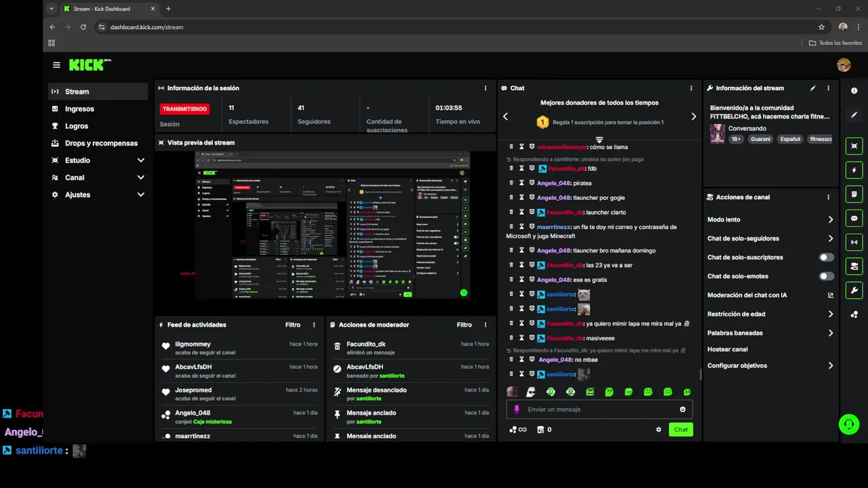This screenshot has width=868, height=488.
Task: Reload the page in Chrome
Action: pyautogui.click(x=83, y=27)
